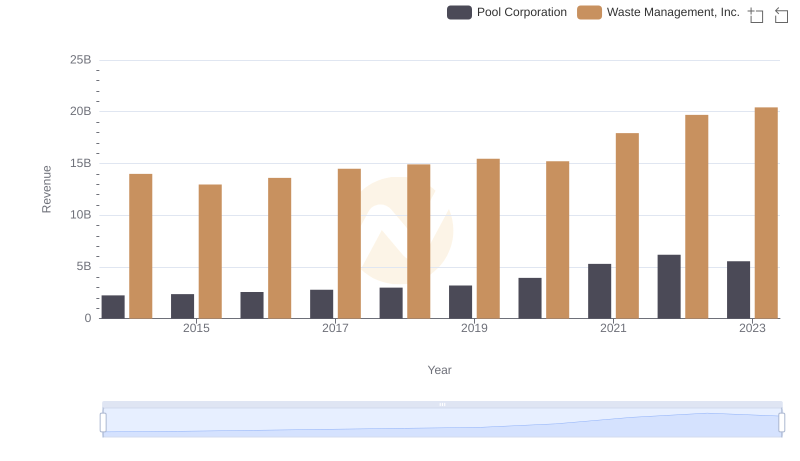Click the 25B y-axis label
The image size is (800, 461).
coord(81,60)
